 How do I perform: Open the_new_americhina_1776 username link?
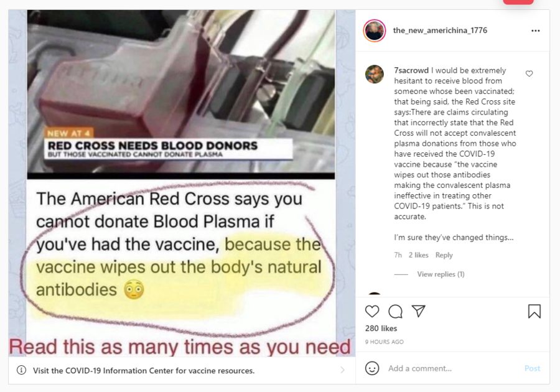pyautogui.click(x=440, y=30)
